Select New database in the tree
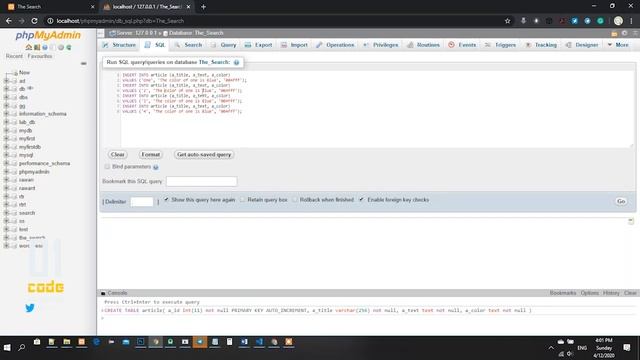Viewport: 640px width, 360px height. (x=24, y=73)
